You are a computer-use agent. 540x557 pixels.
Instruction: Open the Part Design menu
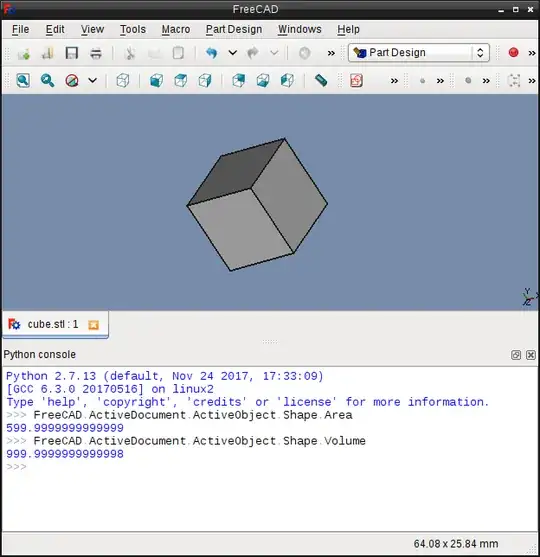234,29
